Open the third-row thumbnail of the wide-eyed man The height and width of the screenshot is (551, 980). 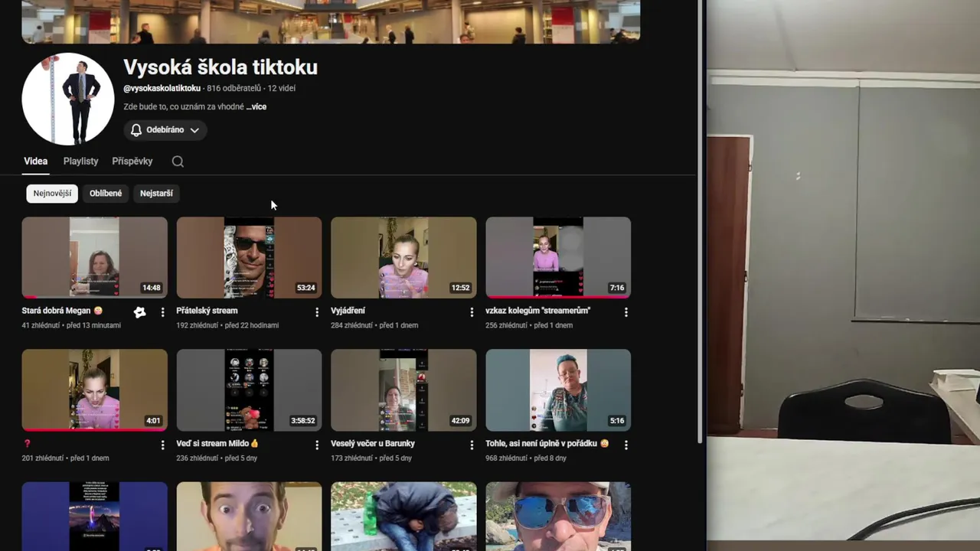249,517
